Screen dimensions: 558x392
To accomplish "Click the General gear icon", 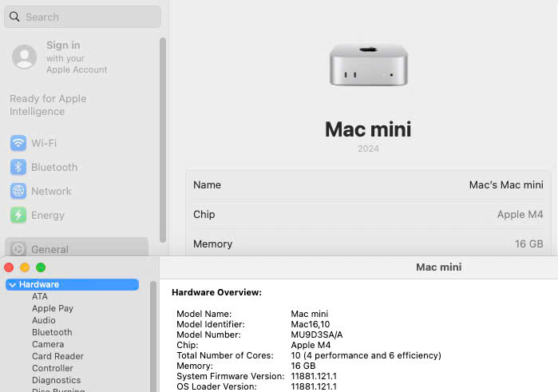I will 18,249.
